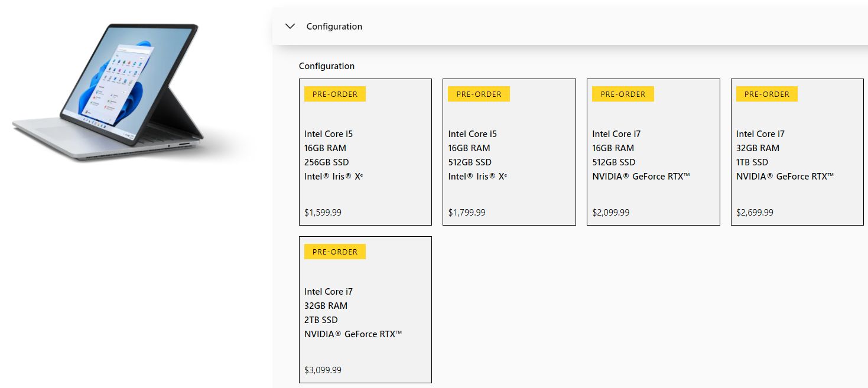Screen dimensions: 868x388
Task: Click the $3,099.99 price text
Action: (x=323, y=370)
